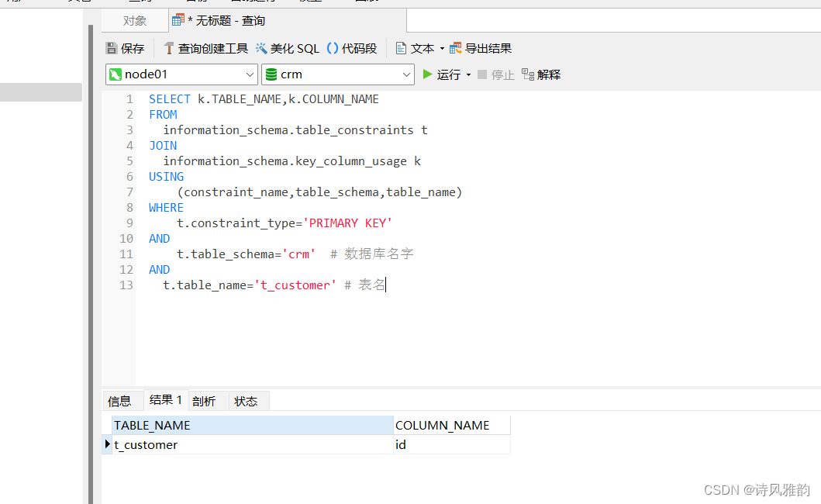Click the Stop (停止) button
The height and width of the screenshot is (504, 821).
click(x=496, y=75)
